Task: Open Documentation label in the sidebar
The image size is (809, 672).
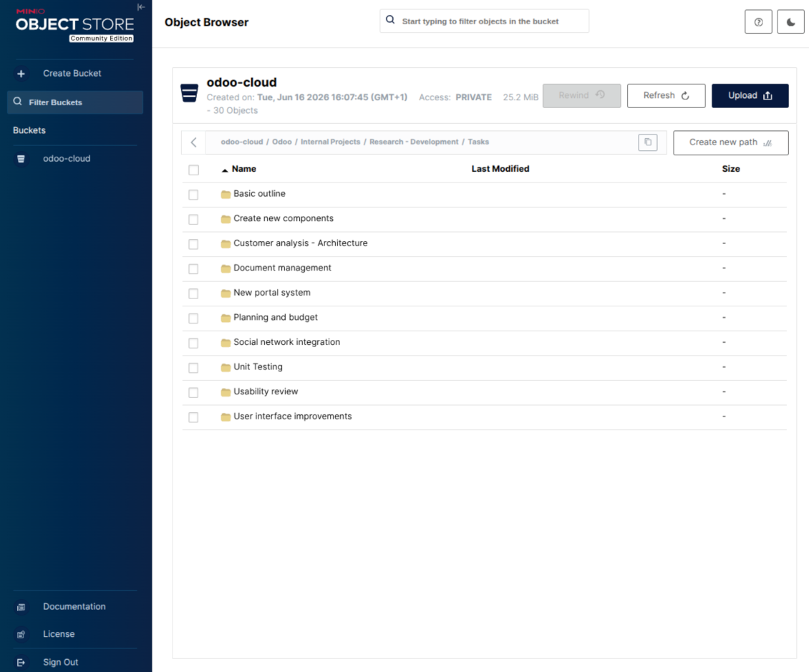Action: click(74, 607)
